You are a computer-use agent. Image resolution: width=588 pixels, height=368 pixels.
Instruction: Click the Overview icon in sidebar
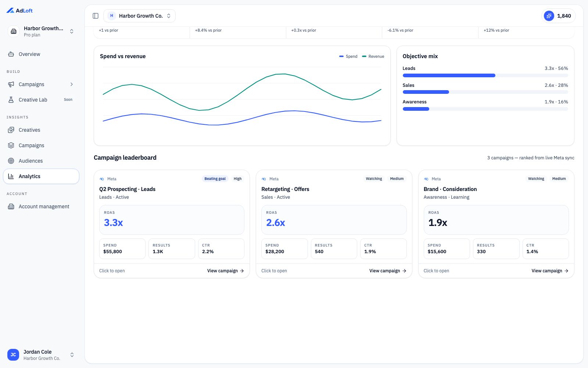point(11,54)
